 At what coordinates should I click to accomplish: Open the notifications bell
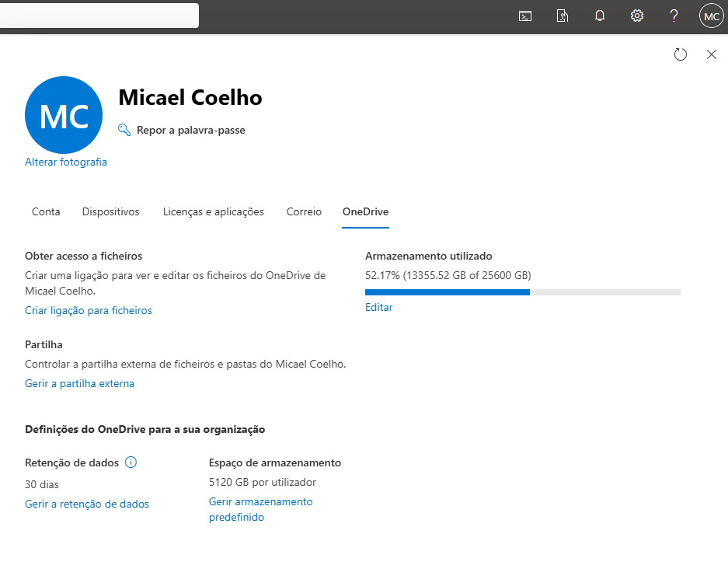pyautogui.click(x=600, y=16)
